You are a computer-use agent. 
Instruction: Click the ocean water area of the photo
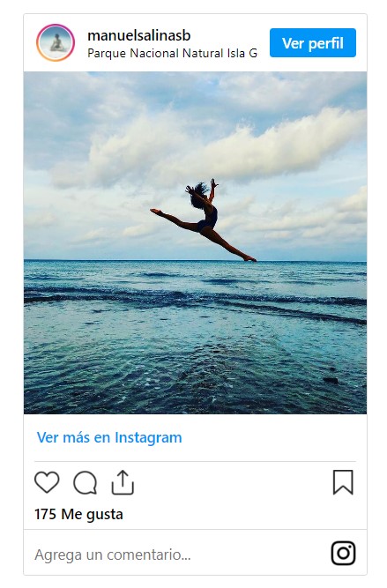point(195,338)
